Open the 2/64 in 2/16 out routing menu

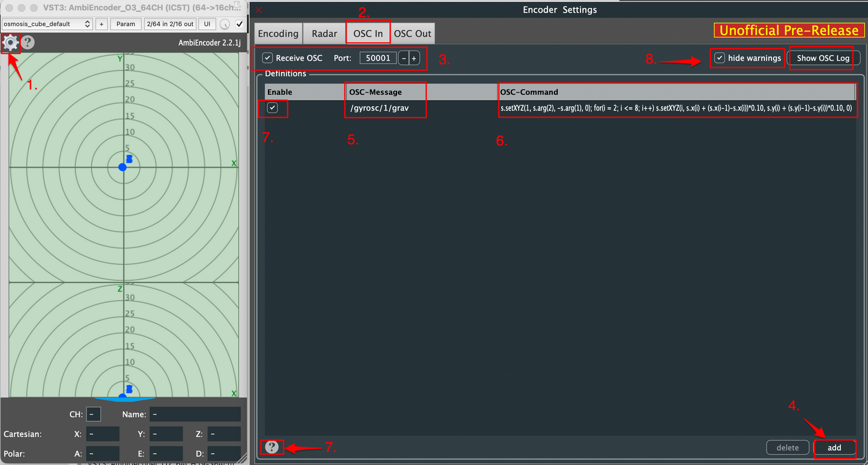coord(170,24)
